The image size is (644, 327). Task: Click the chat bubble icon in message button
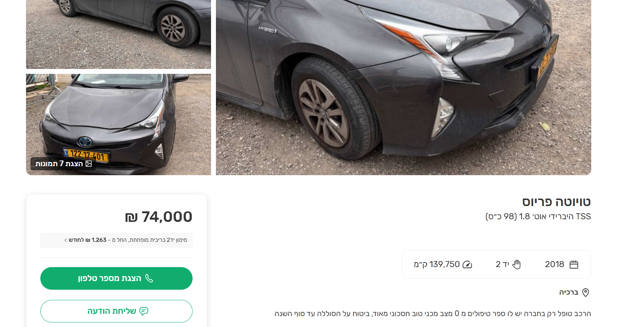(x=144, y=311)
